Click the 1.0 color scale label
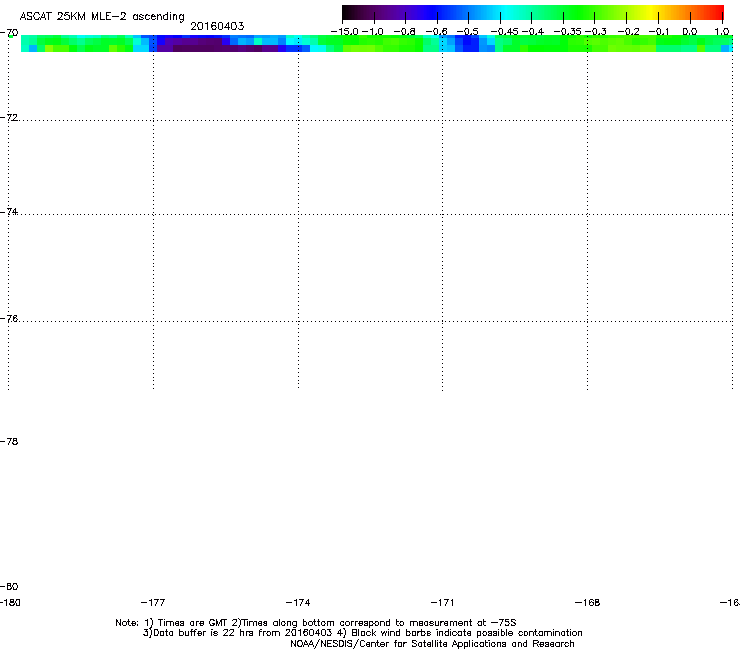 (x=722, y=32)
